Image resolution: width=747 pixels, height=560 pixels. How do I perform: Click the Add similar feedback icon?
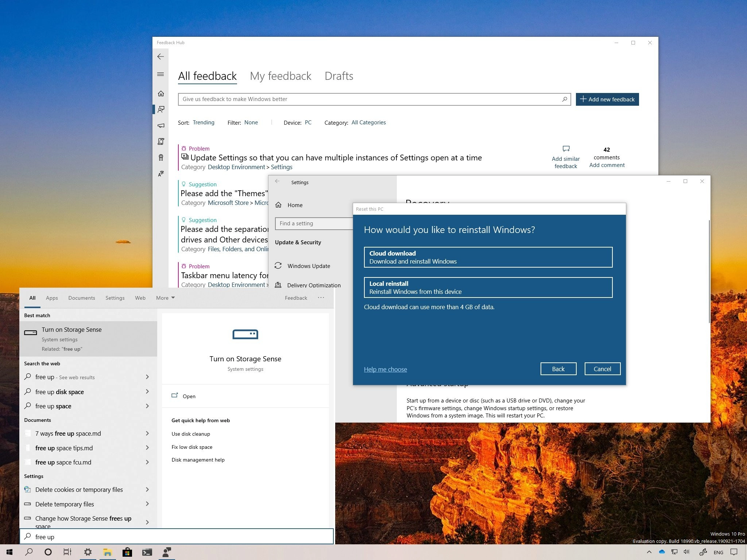click(566, 149)
